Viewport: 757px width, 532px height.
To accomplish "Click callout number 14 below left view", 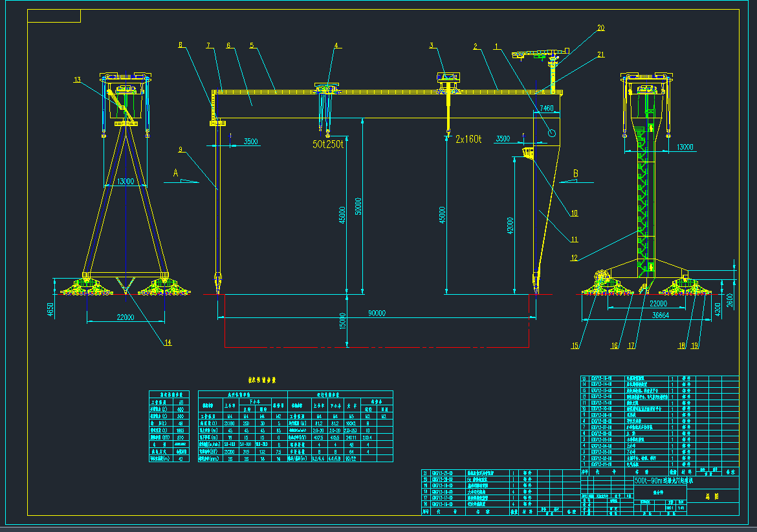I will pos(168,343).
